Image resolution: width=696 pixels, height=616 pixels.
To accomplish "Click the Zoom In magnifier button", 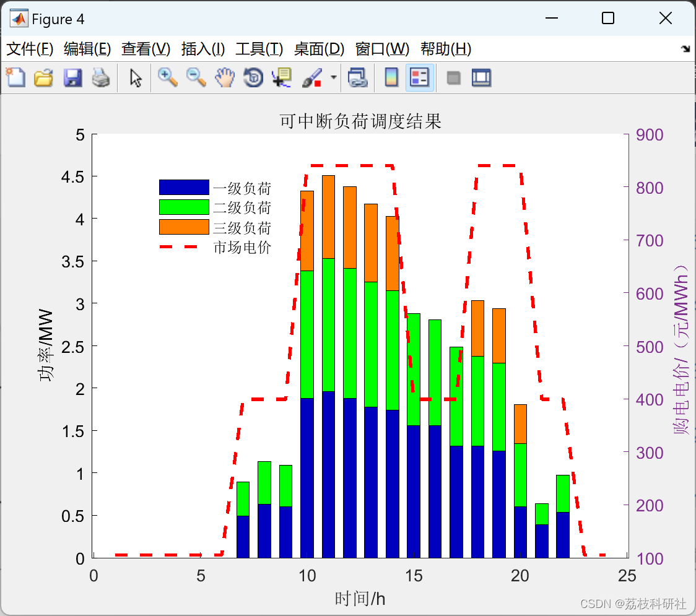I will click(167, 77).
